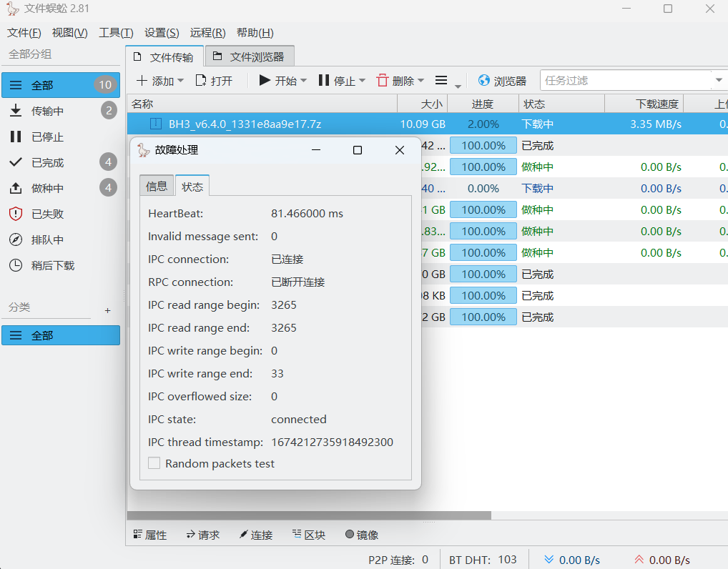728x569 pixels.
Task: Open the 连接 connections bottom tab
Action: 256,535
